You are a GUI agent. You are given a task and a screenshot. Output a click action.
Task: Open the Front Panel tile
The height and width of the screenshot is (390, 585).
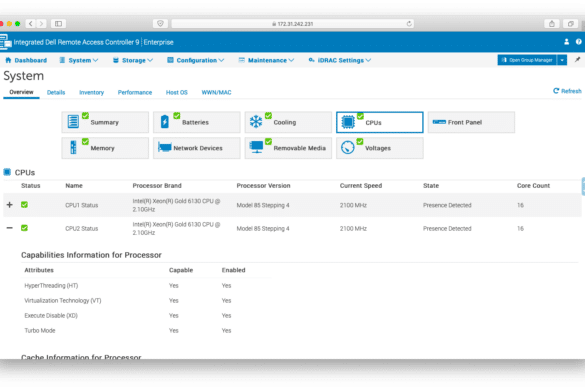[x=471, y=122]
